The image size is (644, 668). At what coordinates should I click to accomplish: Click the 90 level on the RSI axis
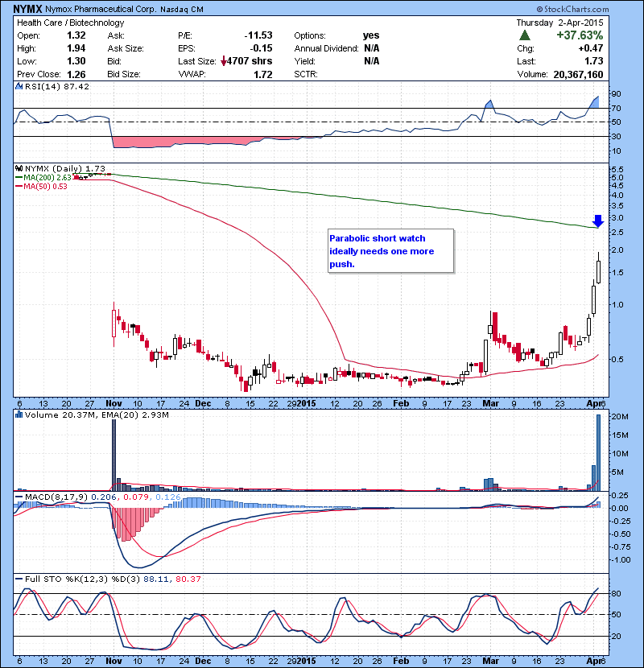point(616,93)
